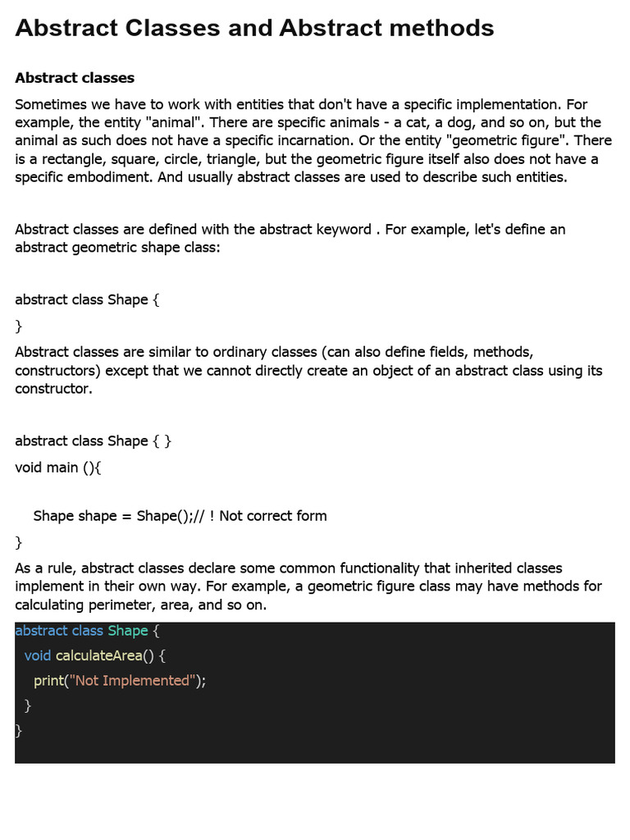Click the bold "Abstract classes" subheading

pos(75,78)
